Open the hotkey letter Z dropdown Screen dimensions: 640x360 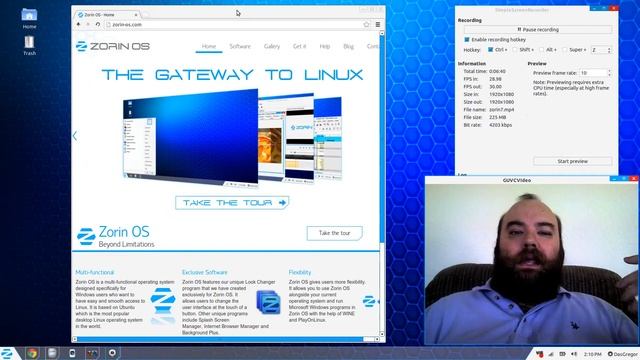[x=601, y=50]
